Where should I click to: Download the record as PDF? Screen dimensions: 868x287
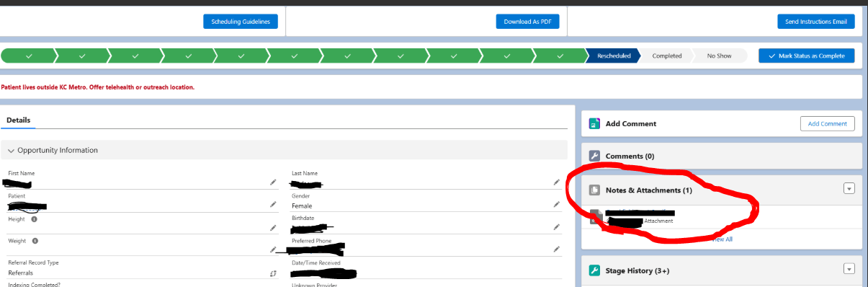click(x=527, y=22)
